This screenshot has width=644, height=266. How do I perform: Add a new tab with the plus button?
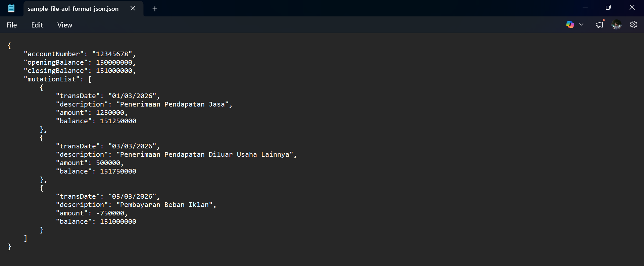click(x=155, y=9)
